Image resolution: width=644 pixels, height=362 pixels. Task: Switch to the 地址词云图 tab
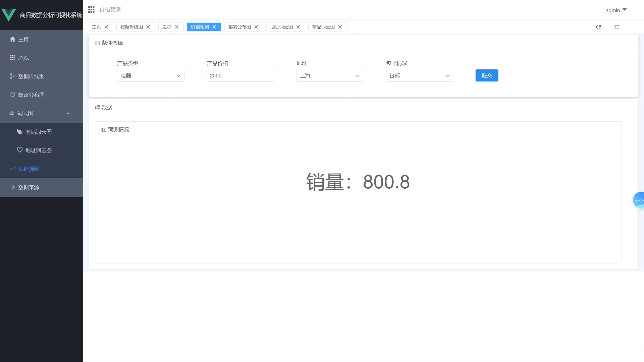[x=281, y=27]
